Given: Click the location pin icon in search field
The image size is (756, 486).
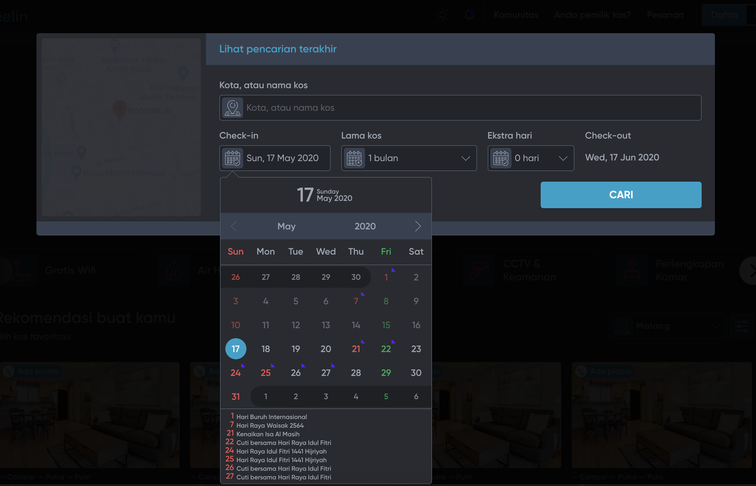Looking at the screenshot, I should 232,108.
